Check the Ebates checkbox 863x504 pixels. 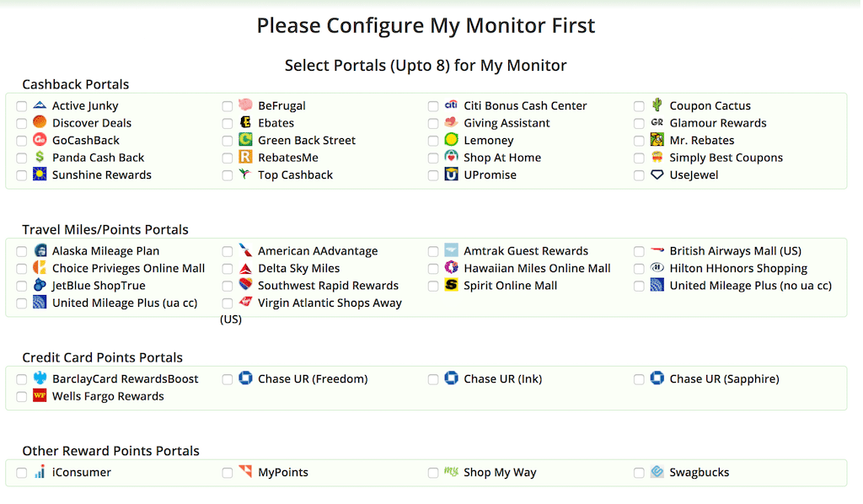coord(228,124)
